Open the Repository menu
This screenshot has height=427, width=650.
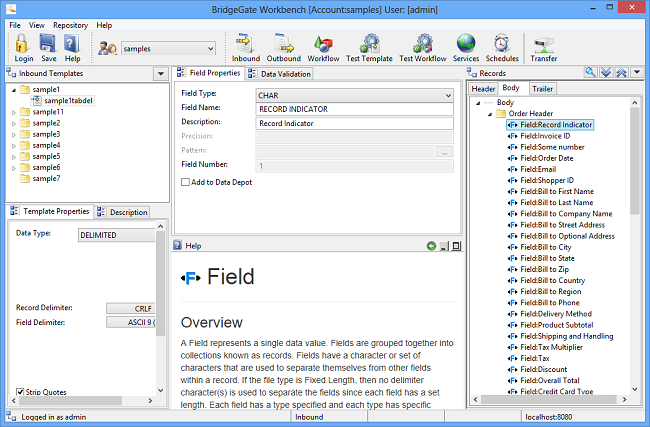pyautogui.click(x=70, y=24)
